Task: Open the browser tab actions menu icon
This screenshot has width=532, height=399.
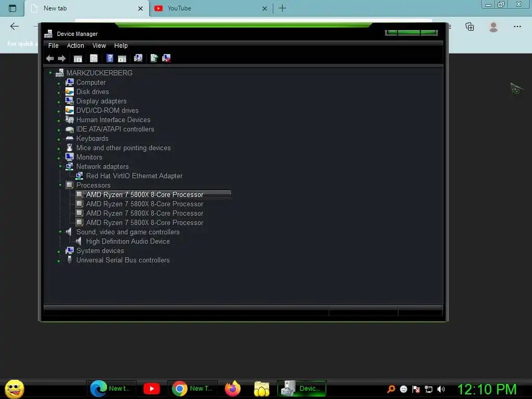Action: (x=12, y=8)
